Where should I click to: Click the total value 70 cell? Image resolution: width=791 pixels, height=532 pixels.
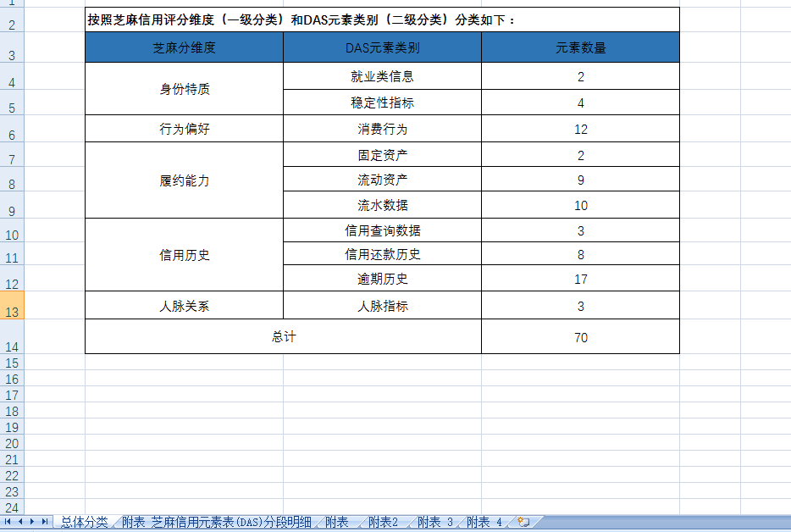[581, 336]
